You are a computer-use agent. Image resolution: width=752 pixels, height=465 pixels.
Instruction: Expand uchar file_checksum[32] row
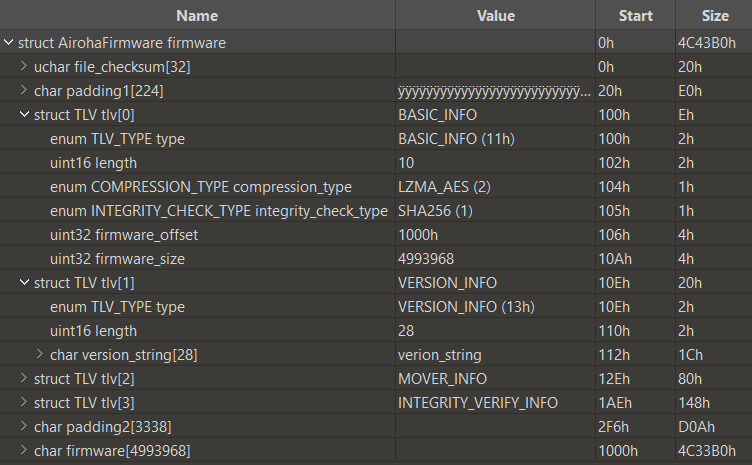click(x=24, y=66)
